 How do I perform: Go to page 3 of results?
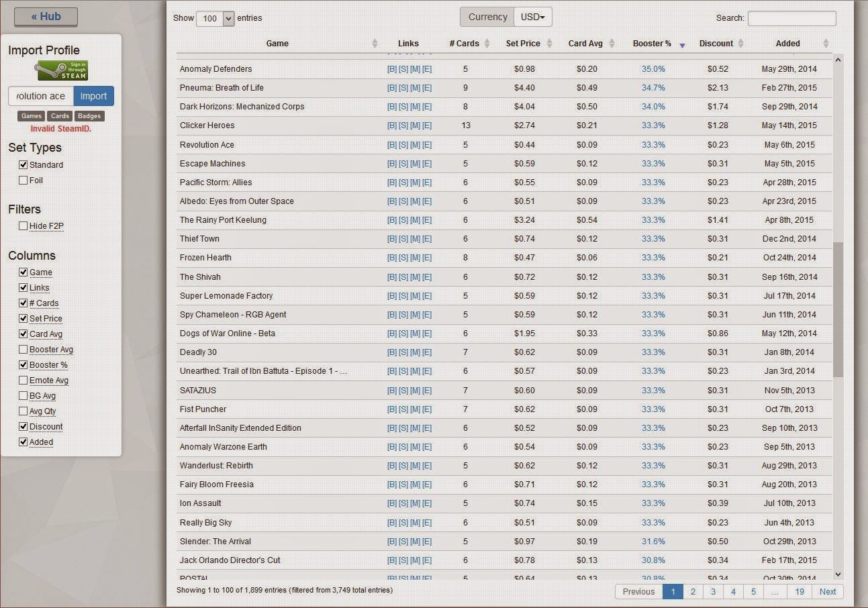point(713,591)
